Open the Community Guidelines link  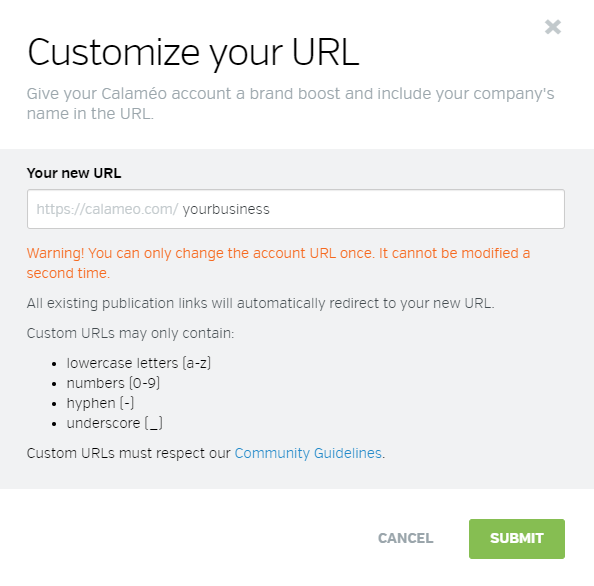coord(308,453)
